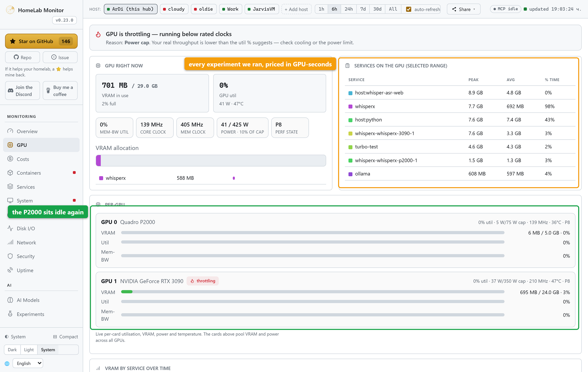Click the ollama service row
Screen dimensions: 588x372
[x=460, y=174]
